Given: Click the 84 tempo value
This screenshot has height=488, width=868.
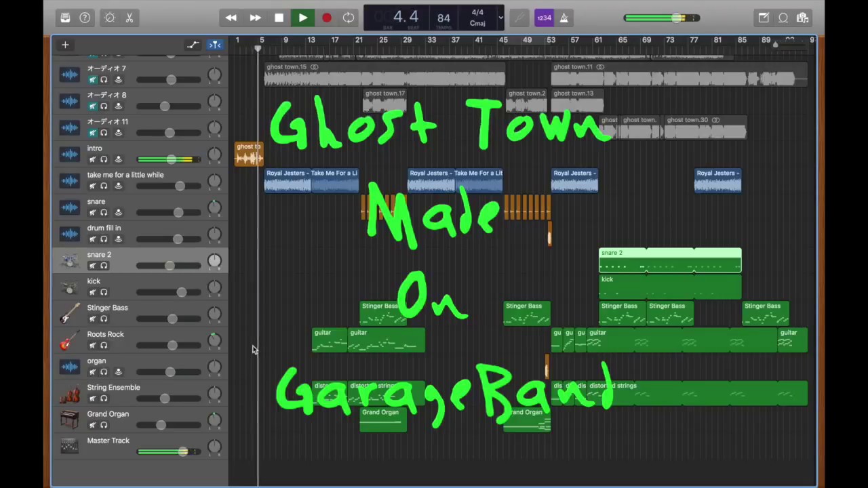Looking at the screenshot, I should pyautogui.click(x=443, y=18).
